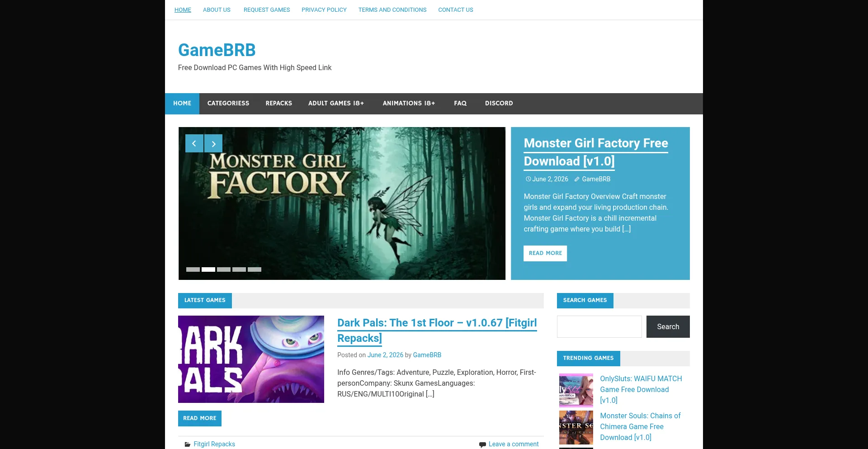This screenshot has width=868, height=449.
Task: Open PRIVACY POLICY page
Action: pyautogui.click(x=324, y=10)
